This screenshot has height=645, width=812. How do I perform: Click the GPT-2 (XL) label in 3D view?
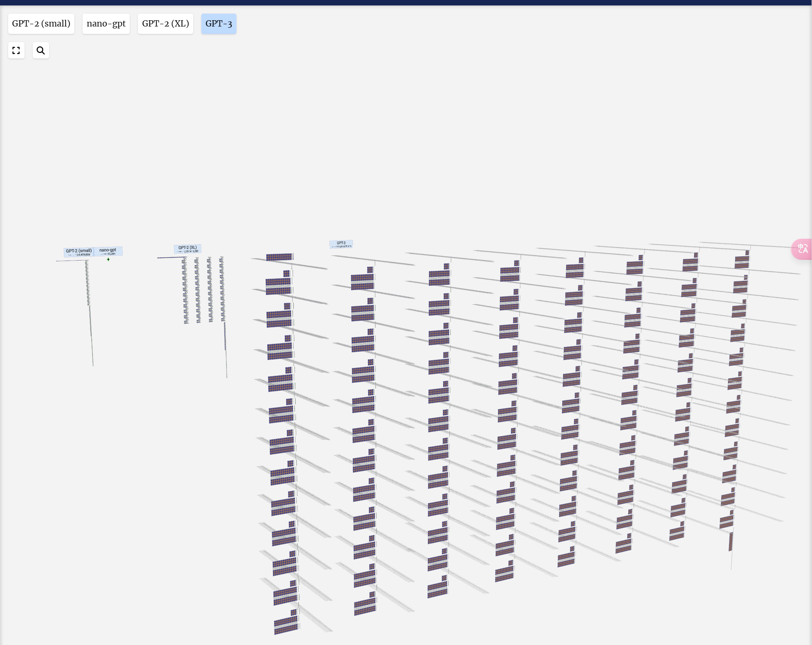187,249
